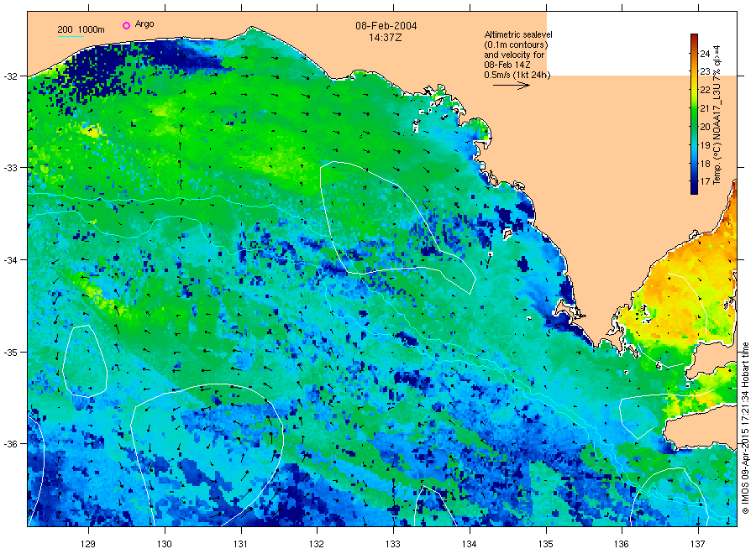The image size is (756, 554).
Task: Click the 14:37Z time label
Action: click(x=384, y=37)
